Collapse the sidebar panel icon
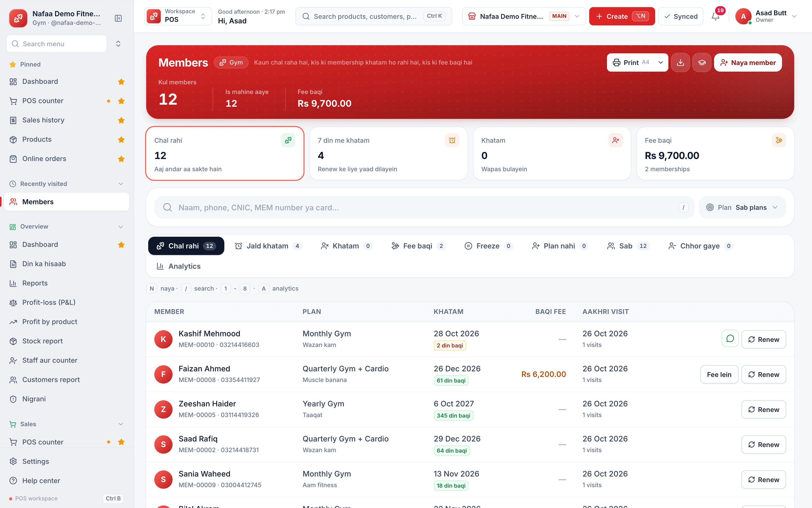This screenshot has height=508, width=812. coord(118,18)
